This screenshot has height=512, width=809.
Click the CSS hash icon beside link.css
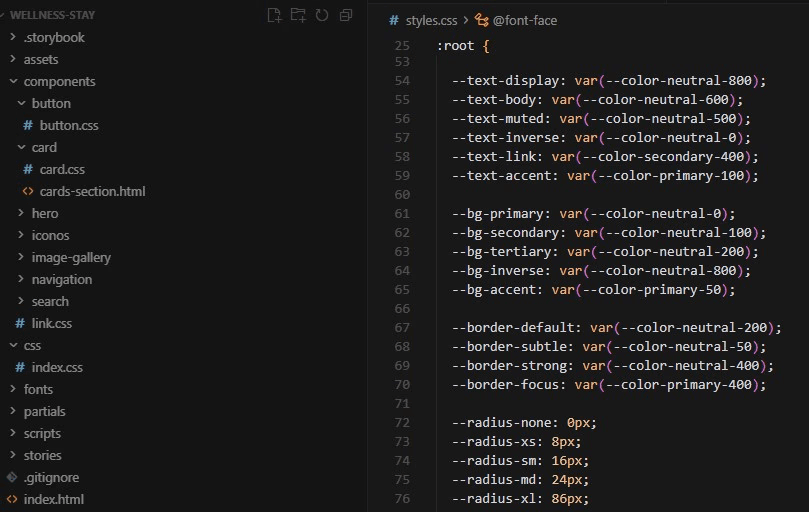[x=20, y=323]
